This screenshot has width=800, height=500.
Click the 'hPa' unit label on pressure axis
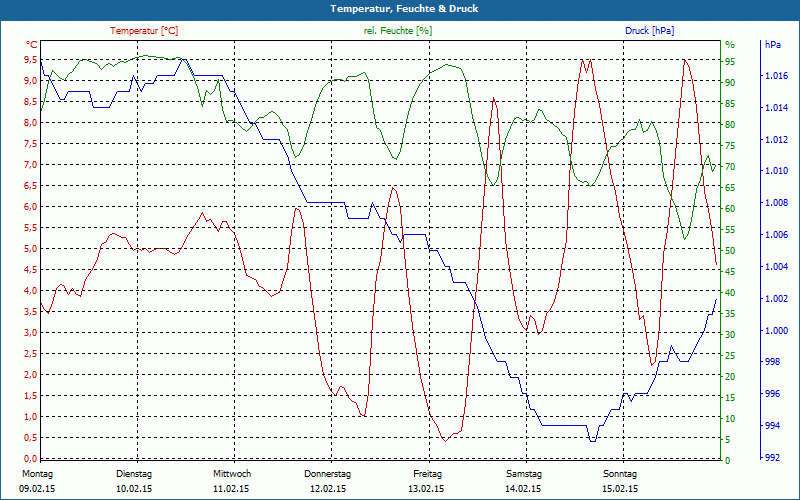tap(772, 45)
